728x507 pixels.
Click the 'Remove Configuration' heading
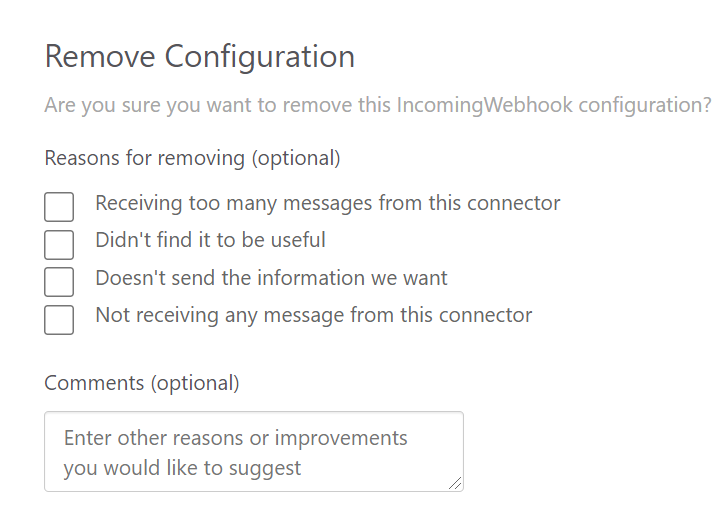pyautogui.click(x=200, y=57)
